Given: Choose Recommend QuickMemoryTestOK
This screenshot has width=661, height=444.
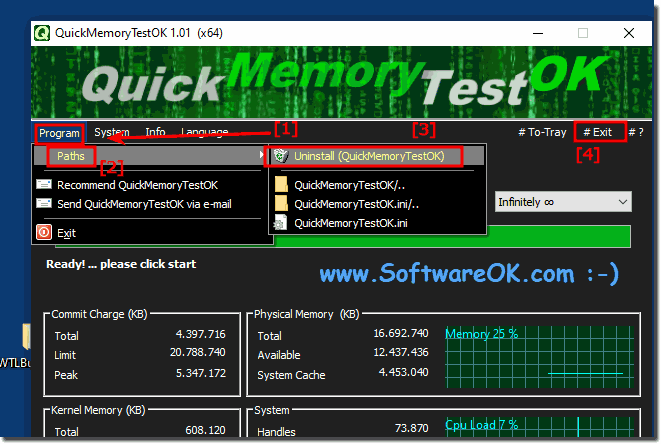Looking at the screenshot, I should 150,185.
